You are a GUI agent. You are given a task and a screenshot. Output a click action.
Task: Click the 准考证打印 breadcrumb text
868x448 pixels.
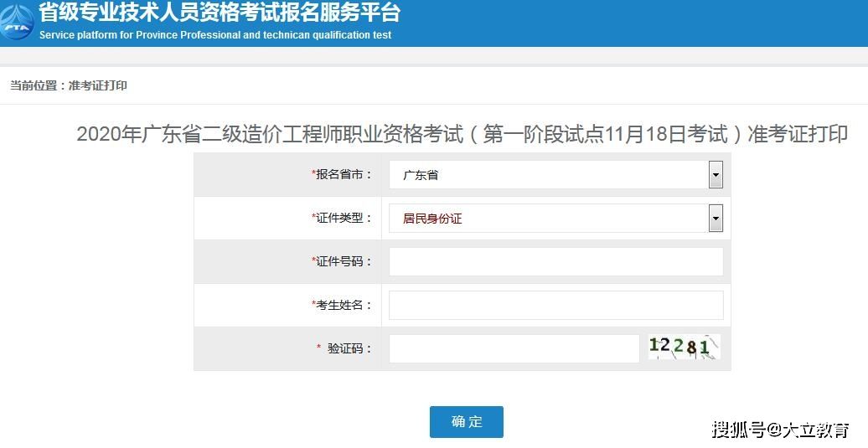[97, 85]
